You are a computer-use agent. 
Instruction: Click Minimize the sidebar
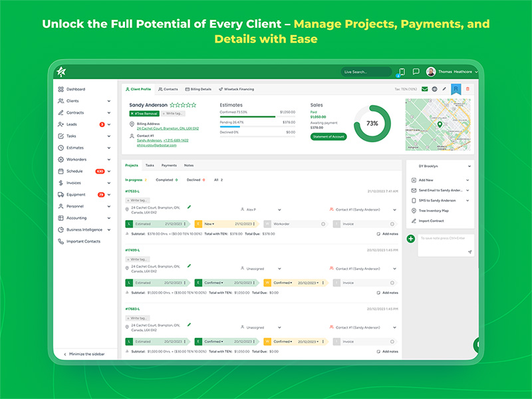click(84, 354)
